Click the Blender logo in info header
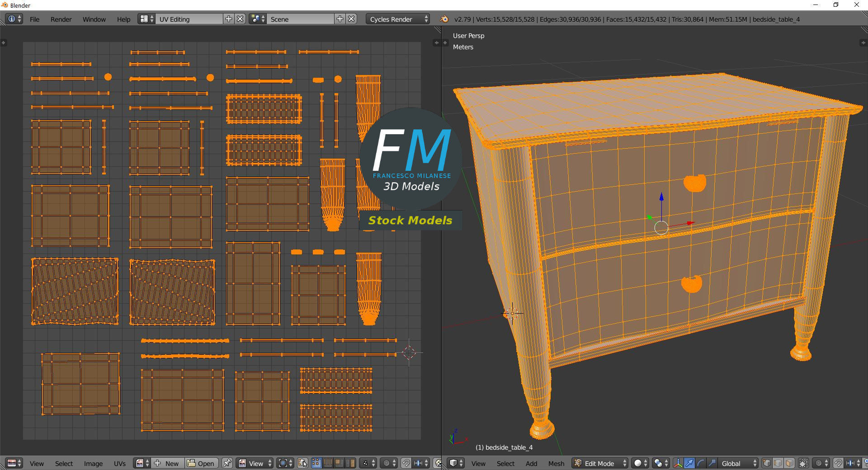 click(x=444, y=19)
